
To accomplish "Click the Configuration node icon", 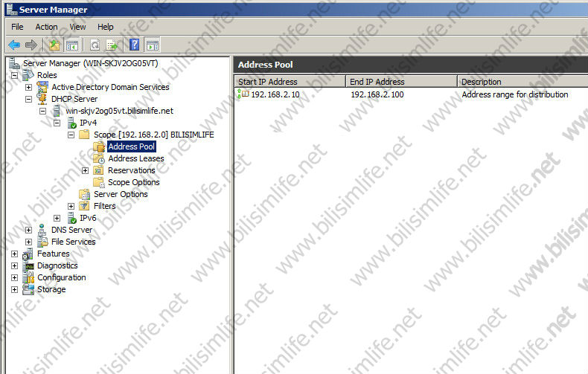I will (28, 277).
